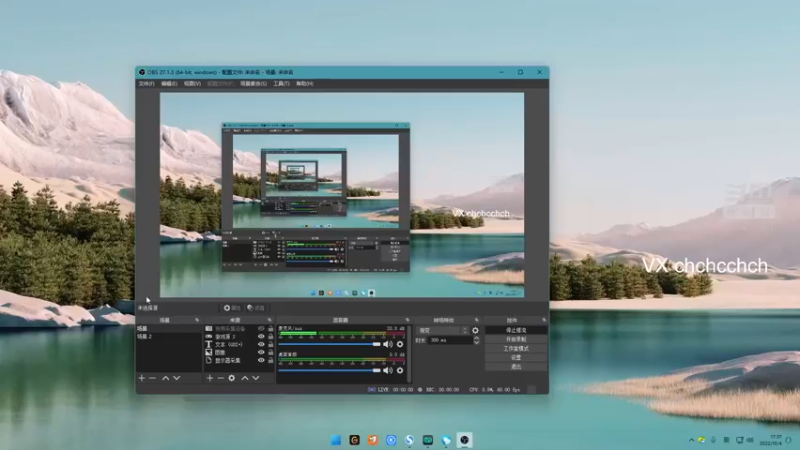Click the T text source type icon
The width and height of the screenshot is (800, 450).
(209, 344)
